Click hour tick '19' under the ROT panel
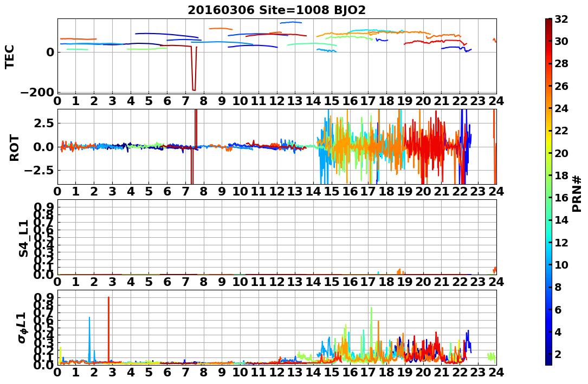This screenshot has height=384, width=588. pos(405,192)
